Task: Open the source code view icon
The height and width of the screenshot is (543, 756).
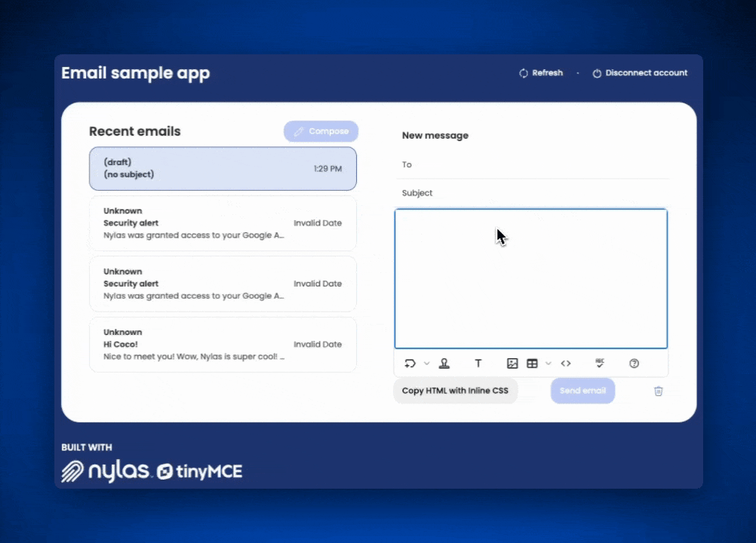Action: tap(566, 364)
